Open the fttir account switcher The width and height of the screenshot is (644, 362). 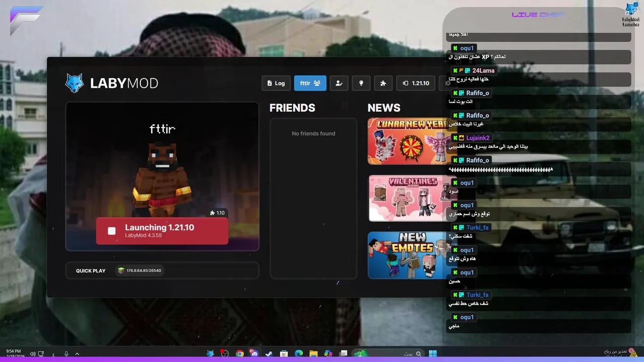click(x=310, y=83)
